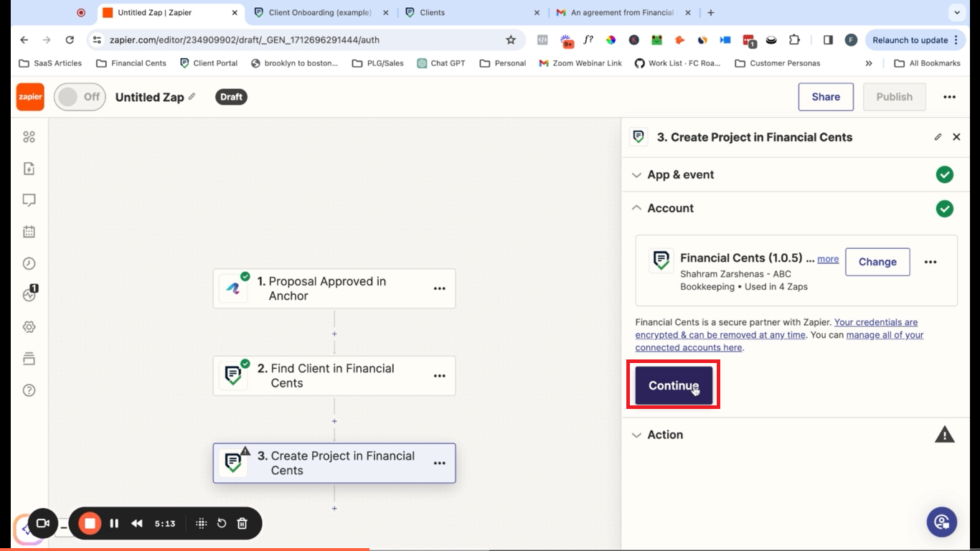Image resolution: width=980 pixels, height=551 pixels.
Task: Click the add step plus below Create Project
Action: [x=334, y=508]
